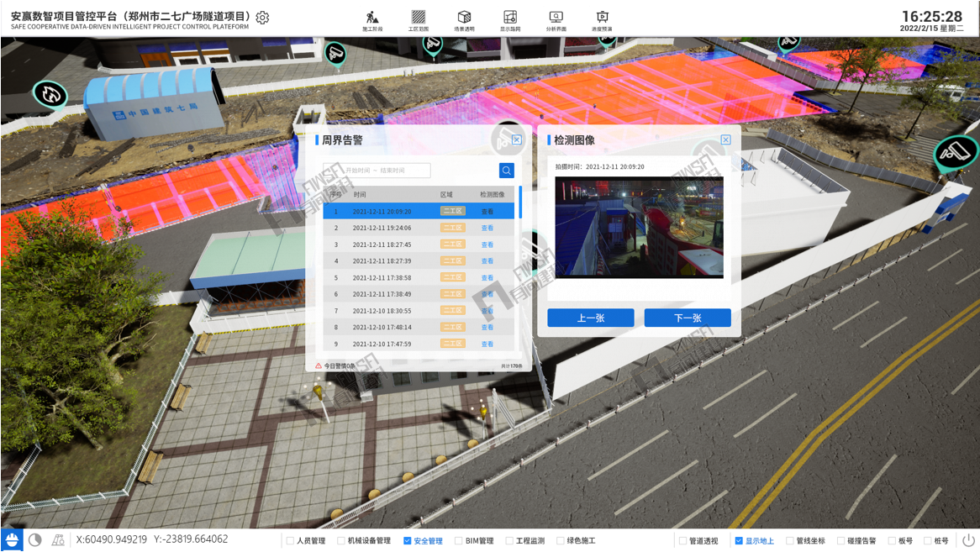Click the 检测图像 column header
Viewport: 980px width, 552px height.
(x=493, y=194)
